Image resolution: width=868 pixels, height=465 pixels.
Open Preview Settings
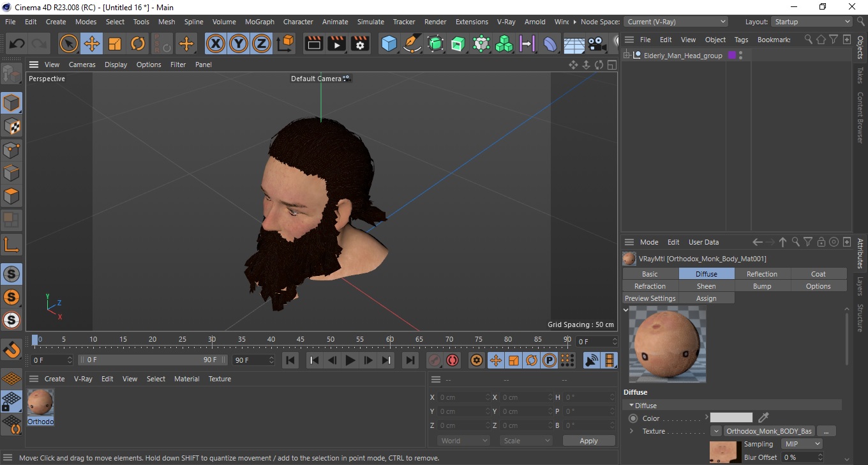coord(650,298)
